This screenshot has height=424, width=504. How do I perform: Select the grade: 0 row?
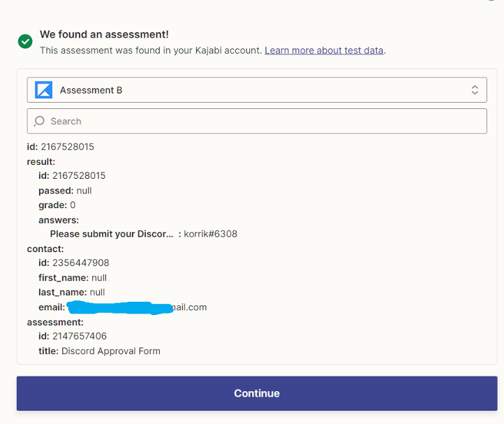click(57, 205)
